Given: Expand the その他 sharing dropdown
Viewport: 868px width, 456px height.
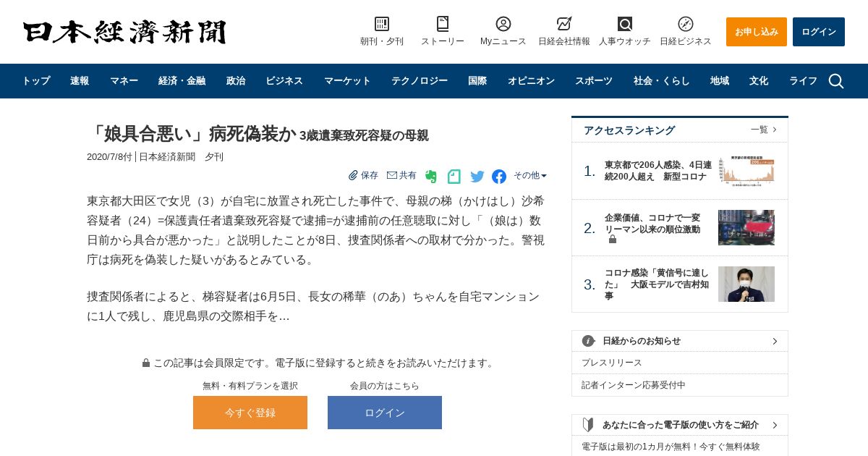Looking at the screenshot, I should pos(530,176).
